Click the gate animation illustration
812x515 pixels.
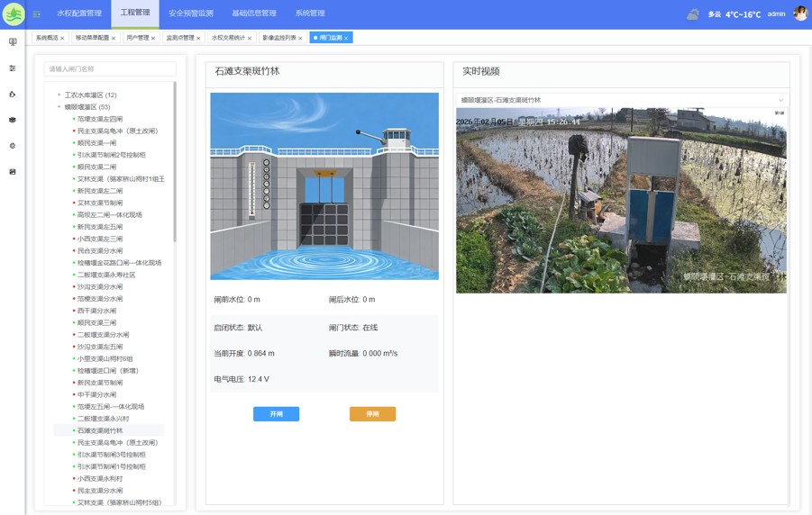324,186
